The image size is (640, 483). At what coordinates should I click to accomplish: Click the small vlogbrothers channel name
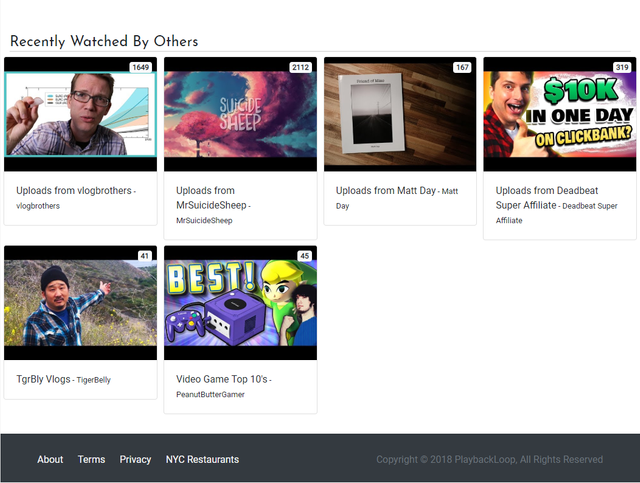coord(38,206)
